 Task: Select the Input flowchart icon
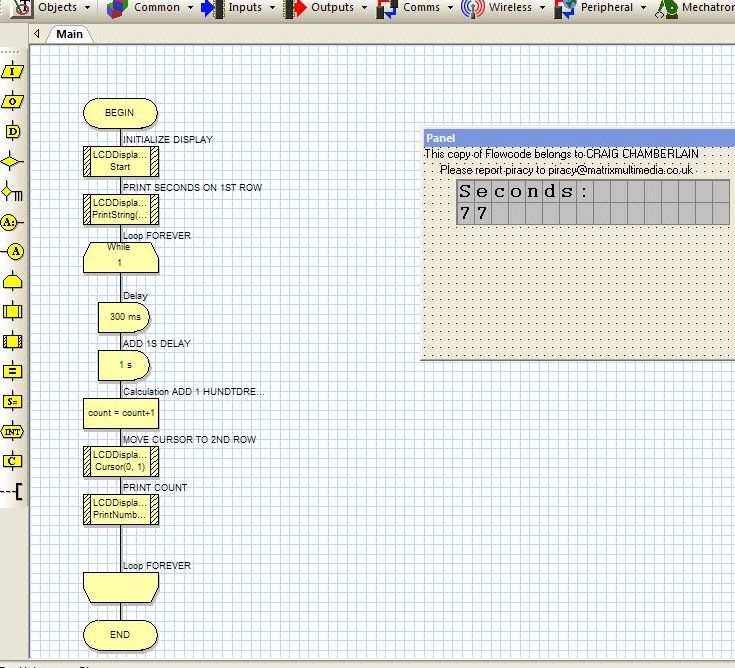coord(12,72)
